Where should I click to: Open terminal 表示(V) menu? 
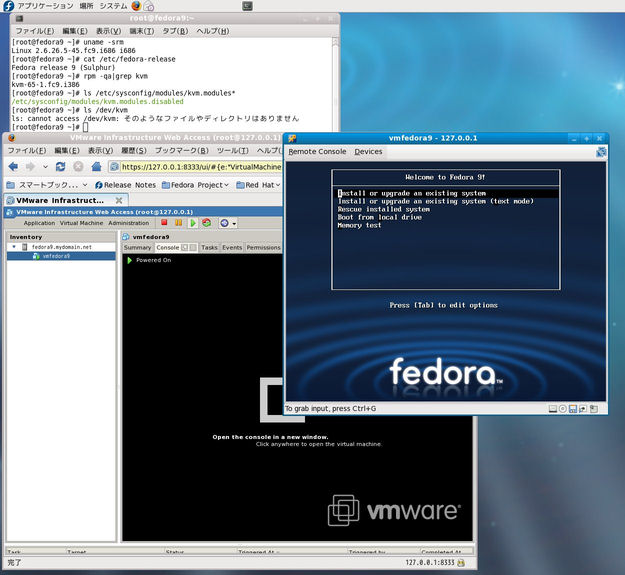click(108, 31)
